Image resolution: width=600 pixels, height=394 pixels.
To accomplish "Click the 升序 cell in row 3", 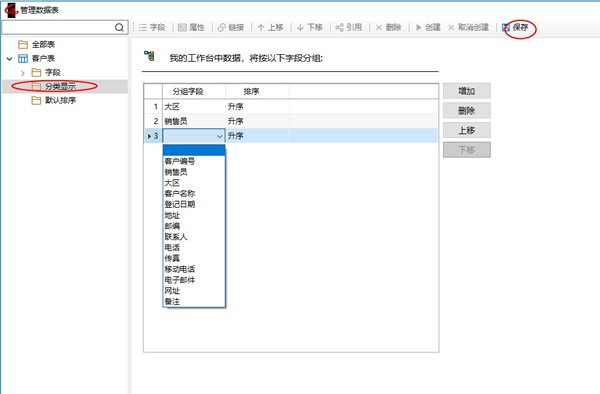I will tap(257, 136).
